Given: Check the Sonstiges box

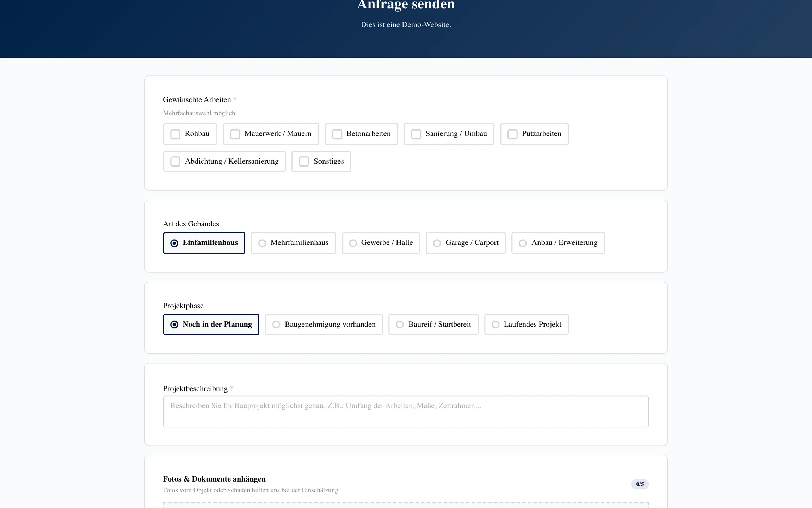Looking at the screenshot, I should tap(304, 162).
